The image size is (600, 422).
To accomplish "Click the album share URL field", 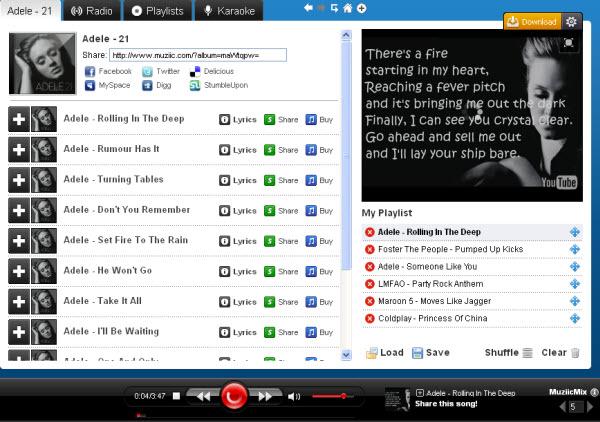I will (x=198, y=55).
